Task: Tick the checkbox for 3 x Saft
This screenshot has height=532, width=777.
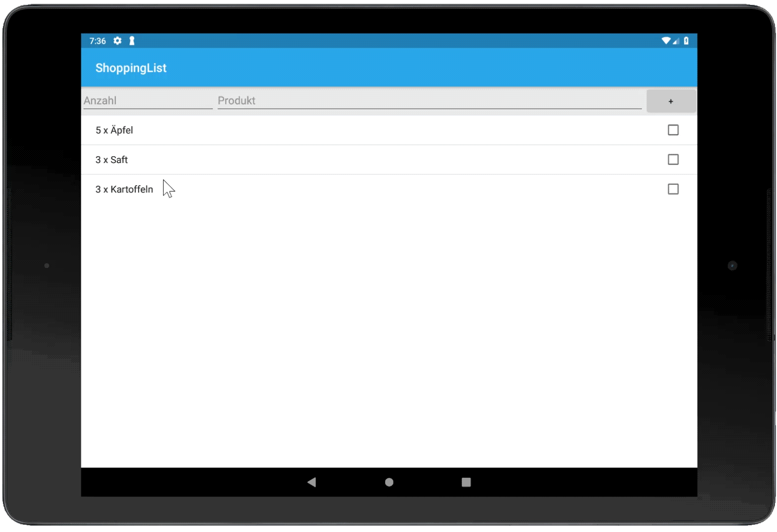Action: (673, 160)
